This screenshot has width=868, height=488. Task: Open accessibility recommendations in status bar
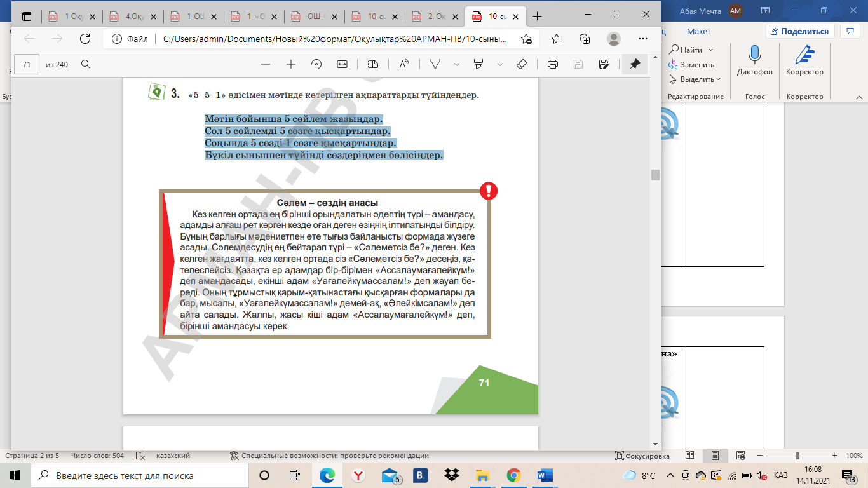(x=329, y=456)
